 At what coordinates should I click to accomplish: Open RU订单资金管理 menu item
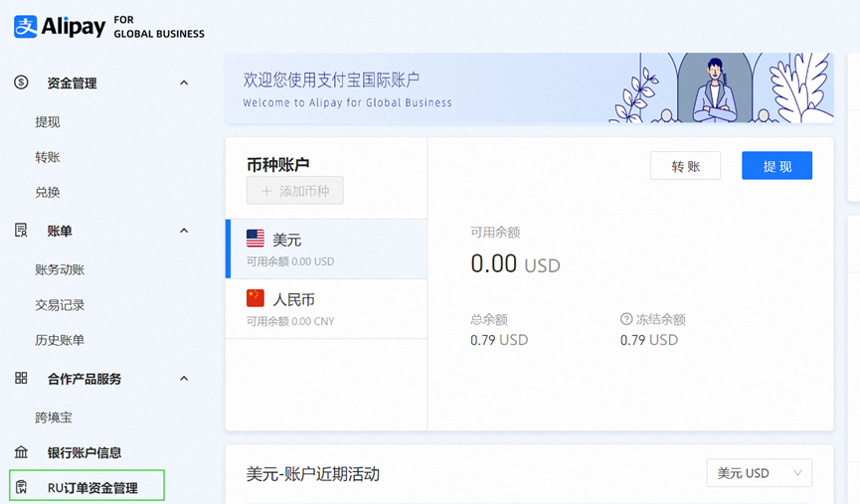(86, 485)
